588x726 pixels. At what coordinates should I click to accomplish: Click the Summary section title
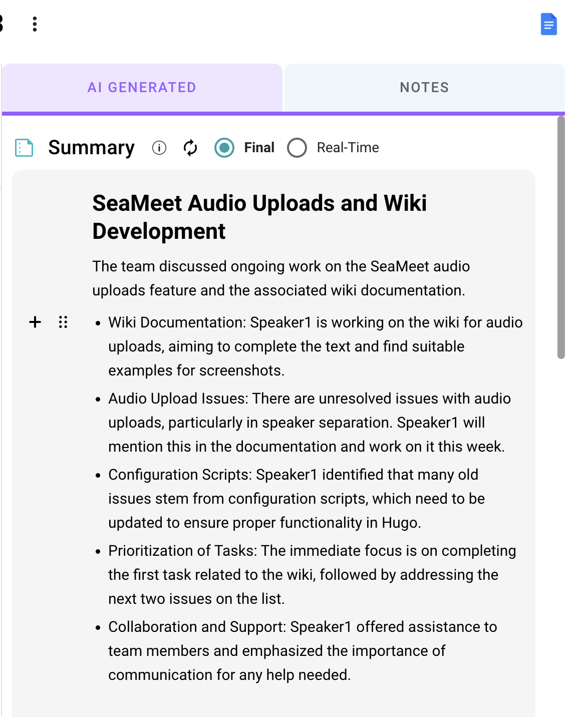pos(91,148)
